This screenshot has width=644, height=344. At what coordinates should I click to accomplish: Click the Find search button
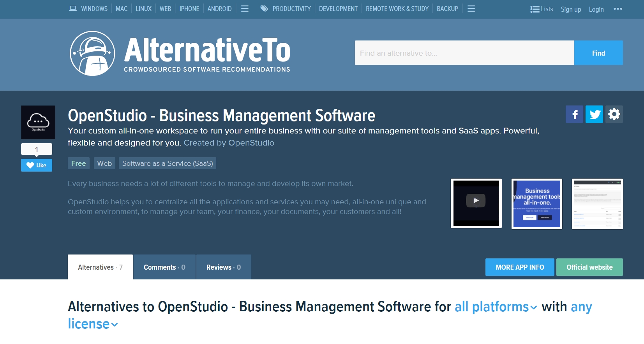[x=598, y=53]
